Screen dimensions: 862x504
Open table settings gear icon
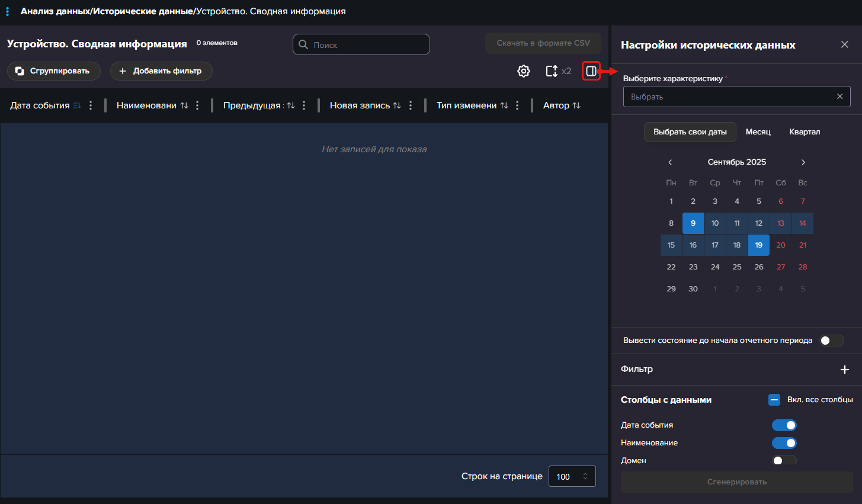tap(524, 71)
